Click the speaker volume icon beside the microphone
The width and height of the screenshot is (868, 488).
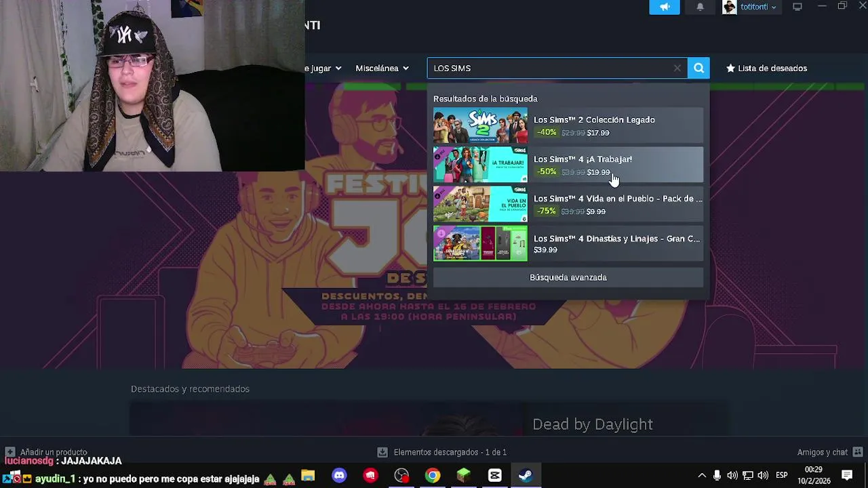732,475
